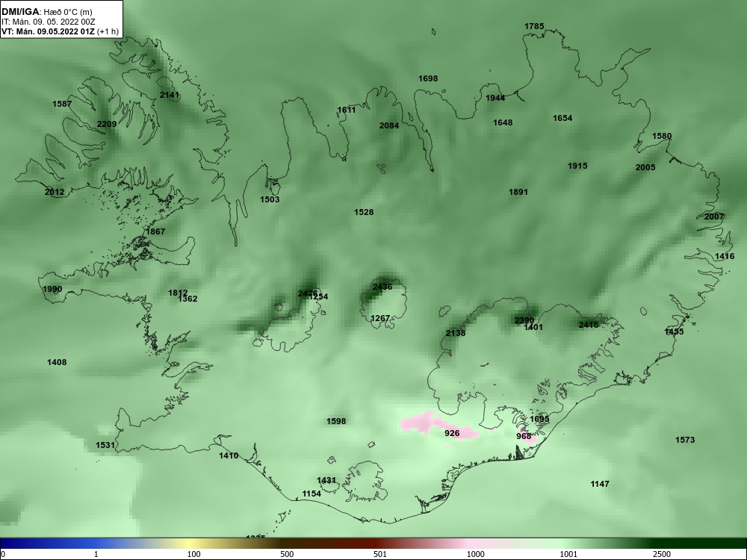Click the map value 2138
Viewport: 747px width, 560px height.
[456, 333]
